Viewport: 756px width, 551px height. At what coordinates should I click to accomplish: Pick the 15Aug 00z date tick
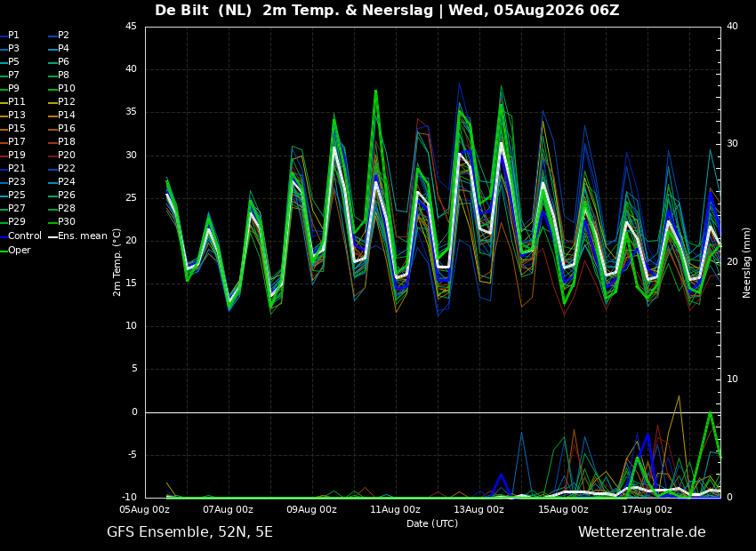point(563,509)
